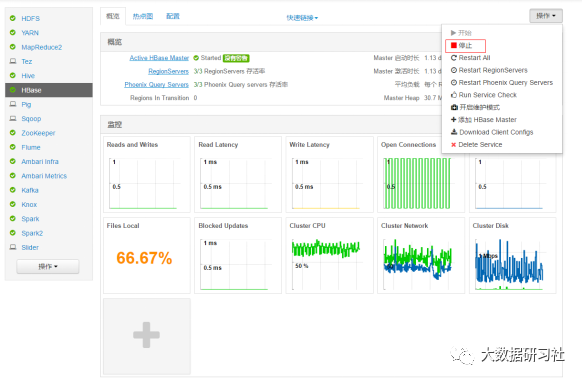
Task: Click the YARN green status icon
Action: 13,32
